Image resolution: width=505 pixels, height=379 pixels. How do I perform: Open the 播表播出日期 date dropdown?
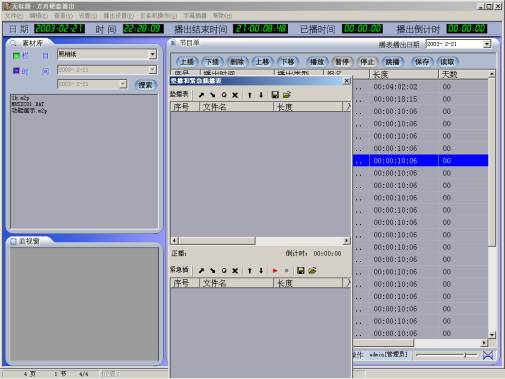[487, 44]
